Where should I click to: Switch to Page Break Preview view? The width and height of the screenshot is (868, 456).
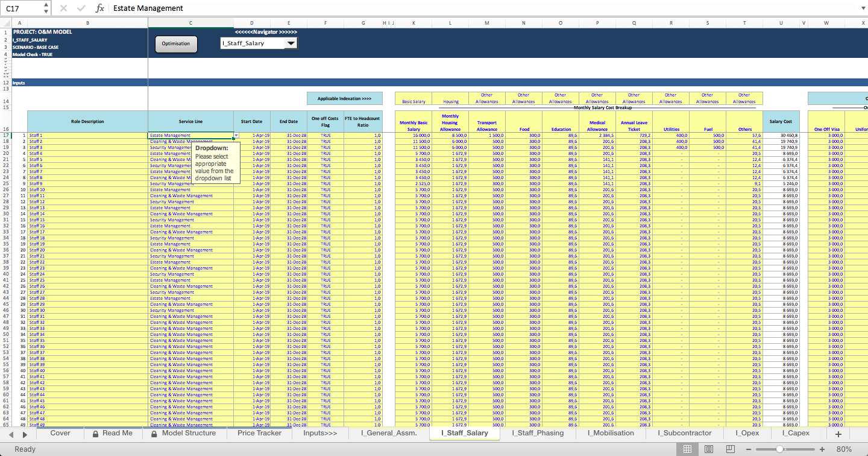(x=730, y=449)
